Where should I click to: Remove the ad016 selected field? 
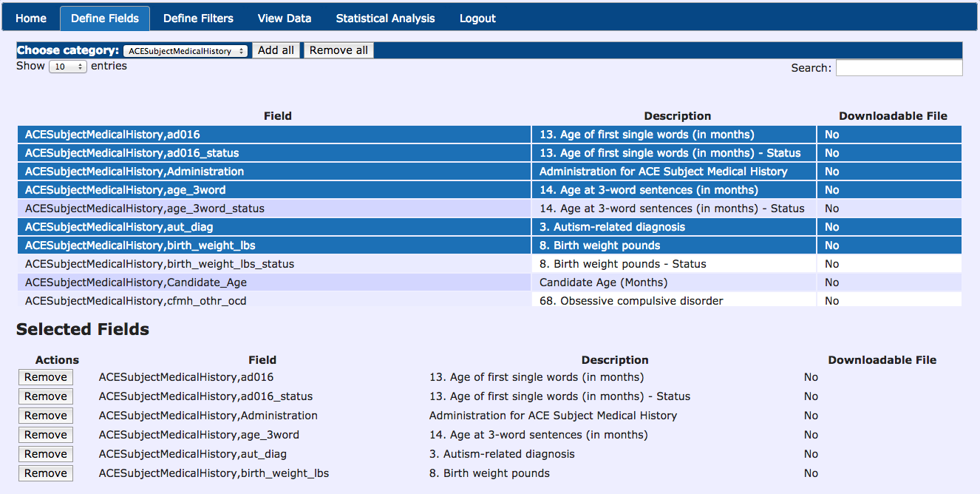pos(46,377)
